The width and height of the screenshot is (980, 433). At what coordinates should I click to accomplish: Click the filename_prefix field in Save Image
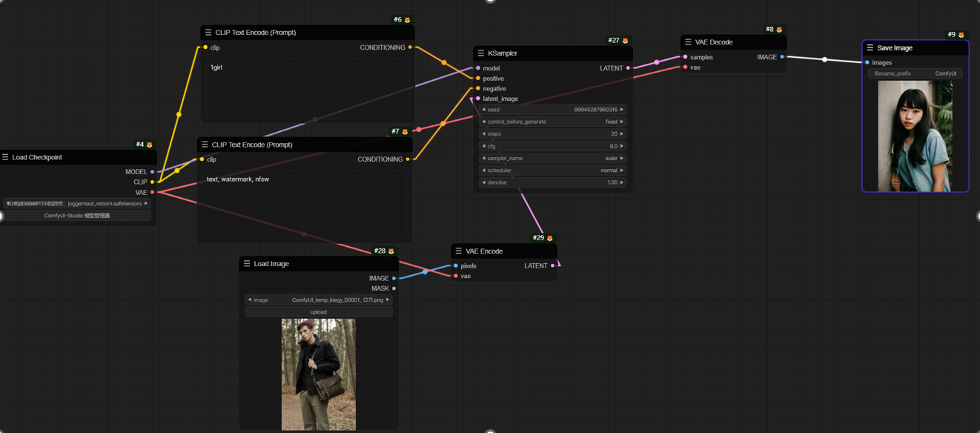(915, 73)
